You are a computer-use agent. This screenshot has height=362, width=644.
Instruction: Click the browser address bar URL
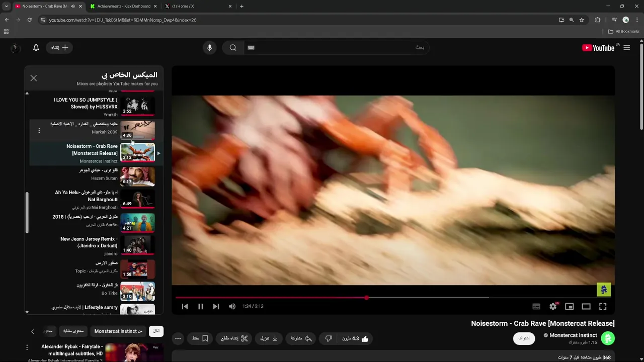click(x=123, y=20)
